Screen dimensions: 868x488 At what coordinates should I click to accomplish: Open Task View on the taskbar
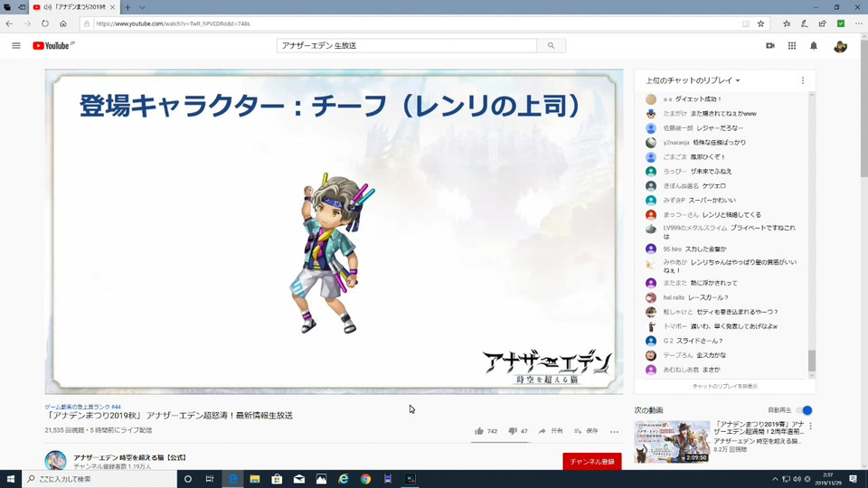point(210,479)
